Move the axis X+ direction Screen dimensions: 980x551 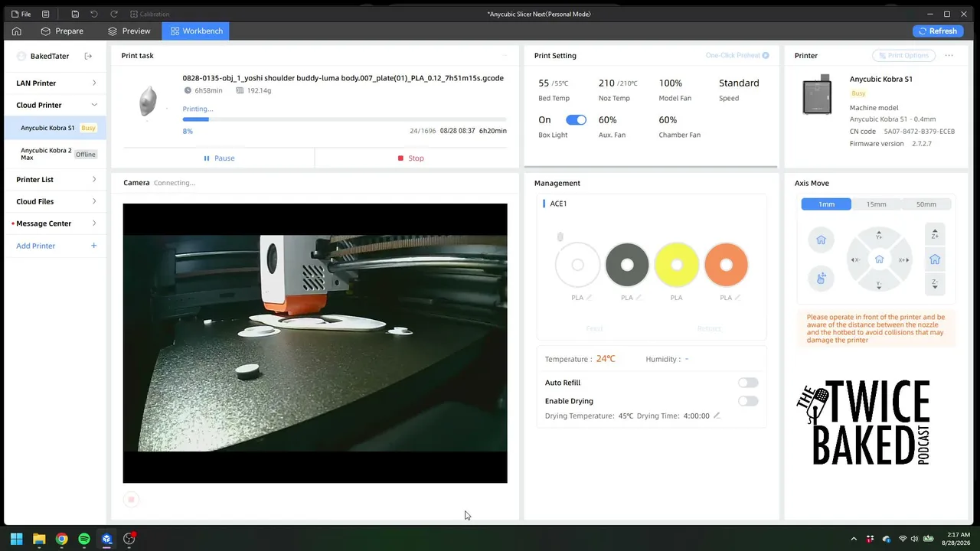903,260
